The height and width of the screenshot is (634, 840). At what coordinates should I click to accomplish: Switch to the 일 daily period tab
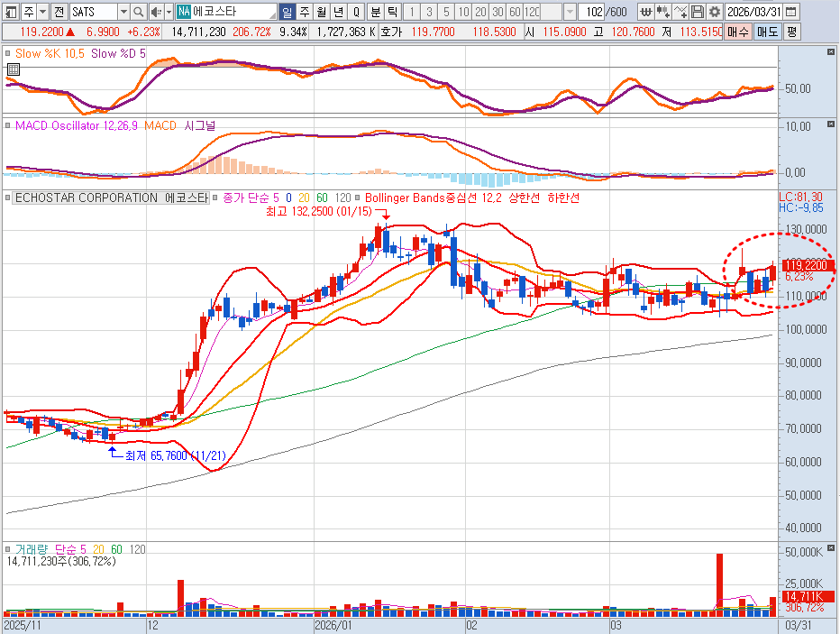287,12
